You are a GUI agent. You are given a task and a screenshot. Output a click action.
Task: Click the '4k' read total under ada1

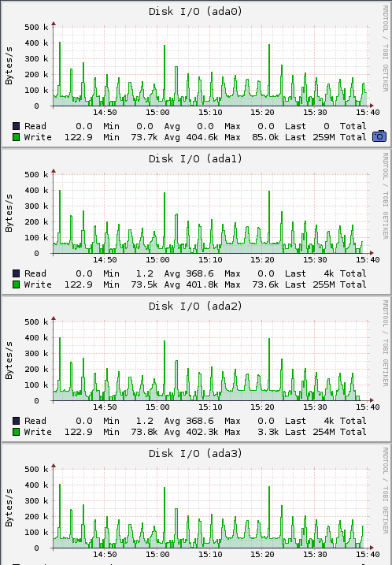click(x=329, y=273)
